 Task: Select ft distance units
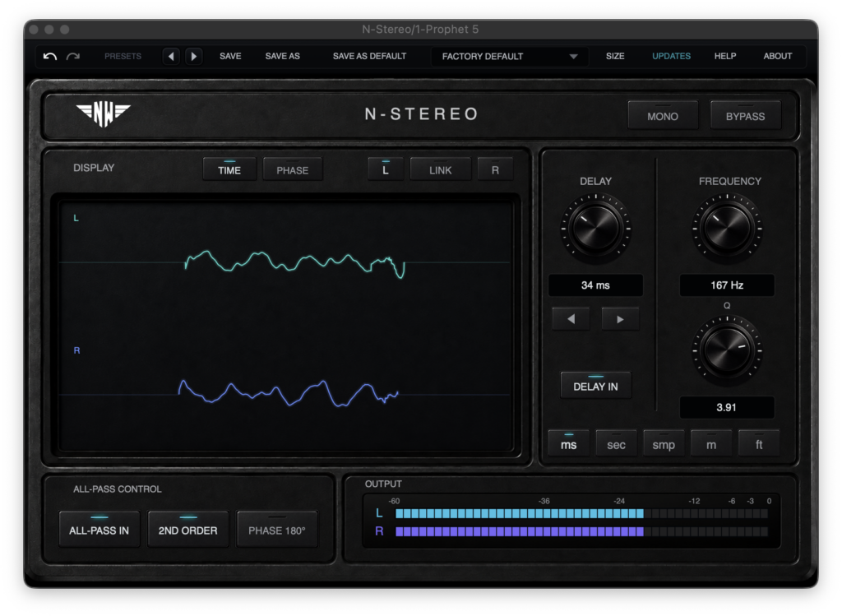759,443
